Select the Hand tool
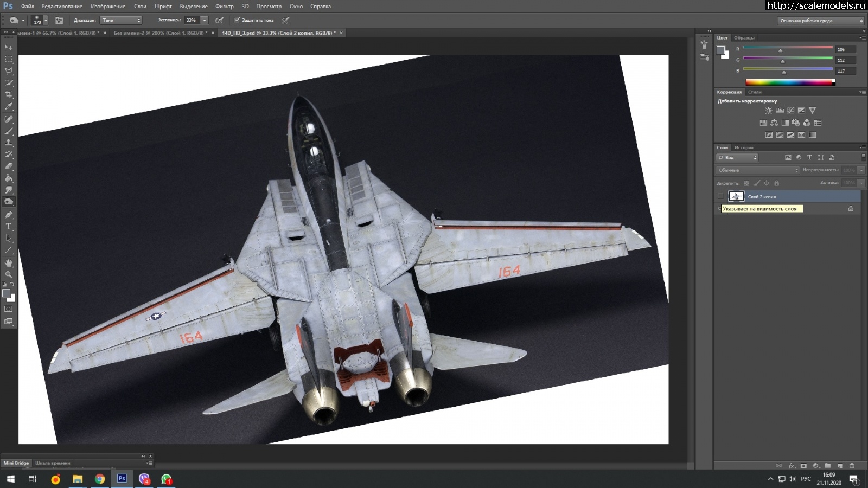 (9, 263)
